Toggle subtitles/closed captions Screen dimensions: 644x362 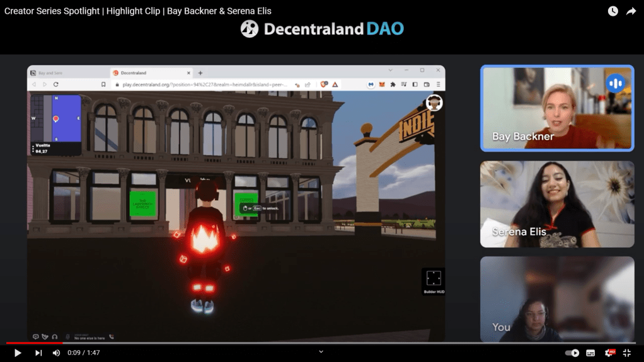click(590, 353)
